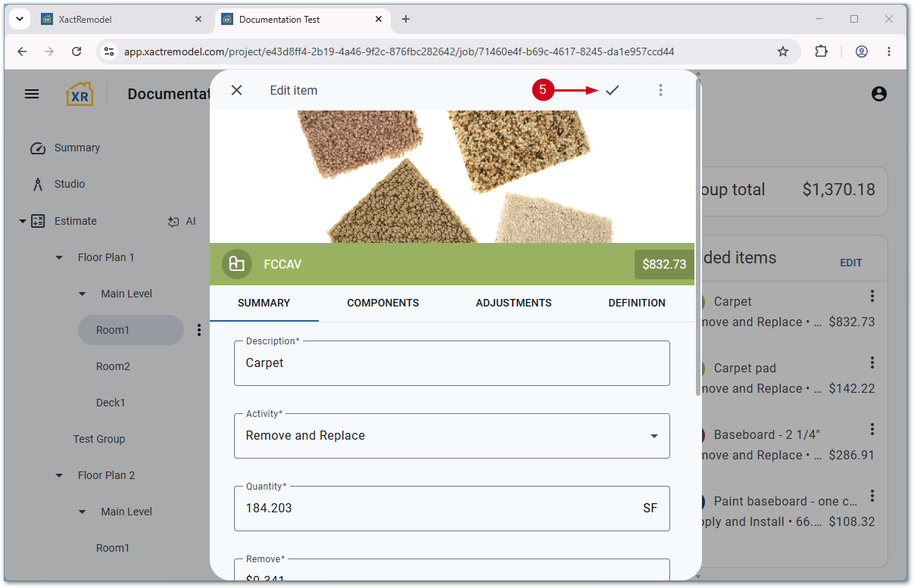Select Deck1 in the tree

[x=111, y=403]
